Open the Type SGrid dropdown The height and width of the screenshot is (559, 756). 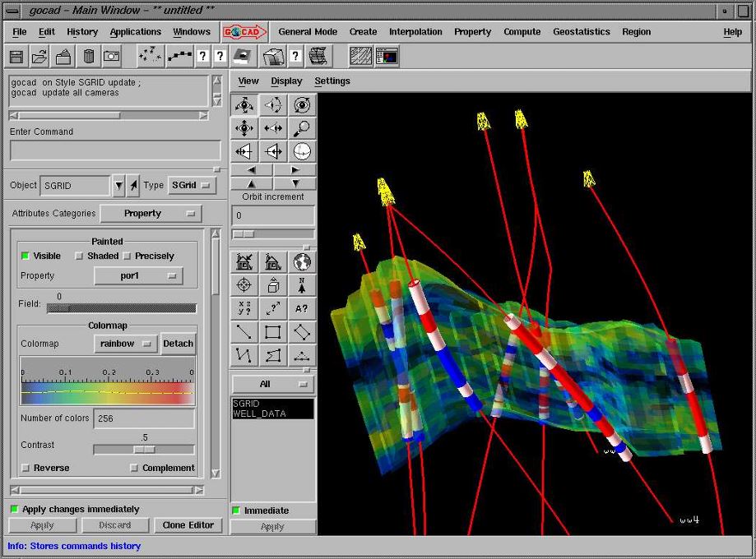[x=192, y=185]
